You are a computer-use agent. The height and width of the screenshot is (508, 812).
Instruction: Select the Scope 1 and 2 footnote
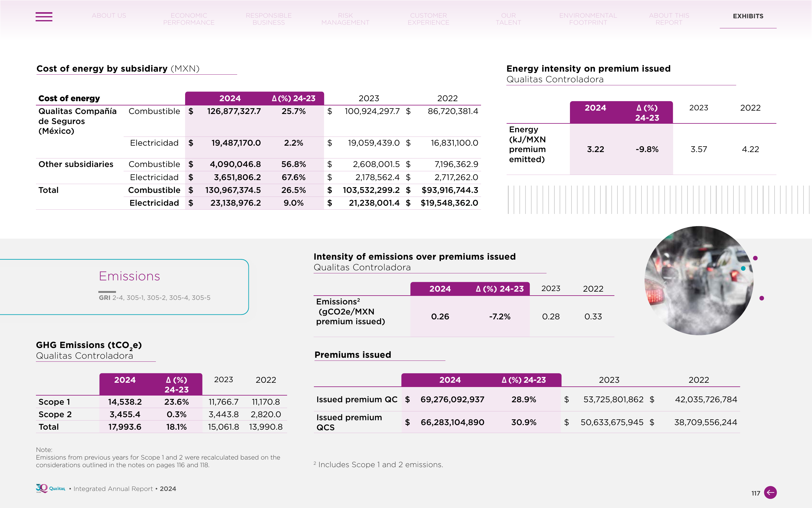click(378, 465)
